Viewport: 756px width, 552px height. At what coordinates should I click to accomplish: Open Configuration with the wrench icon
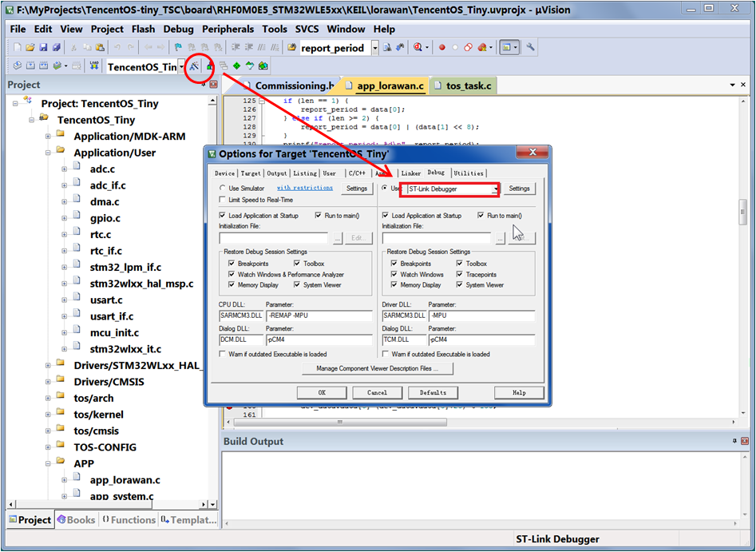[x=530, y=47]
